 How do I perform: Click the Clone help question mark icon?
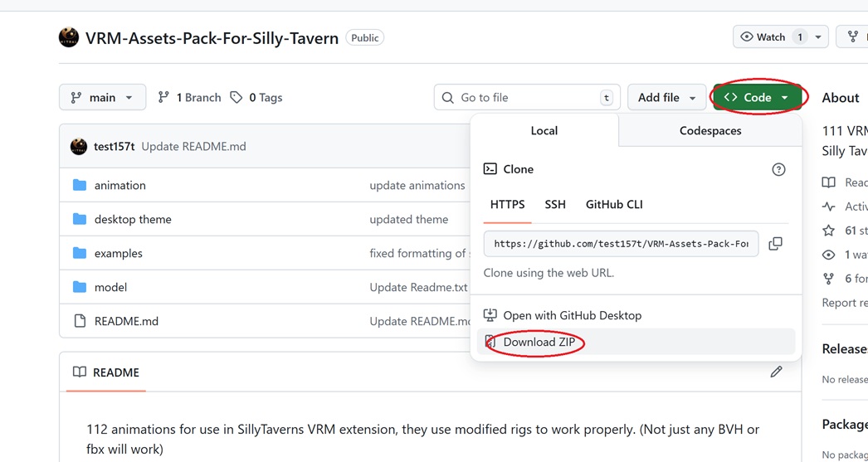click(778, 169)
